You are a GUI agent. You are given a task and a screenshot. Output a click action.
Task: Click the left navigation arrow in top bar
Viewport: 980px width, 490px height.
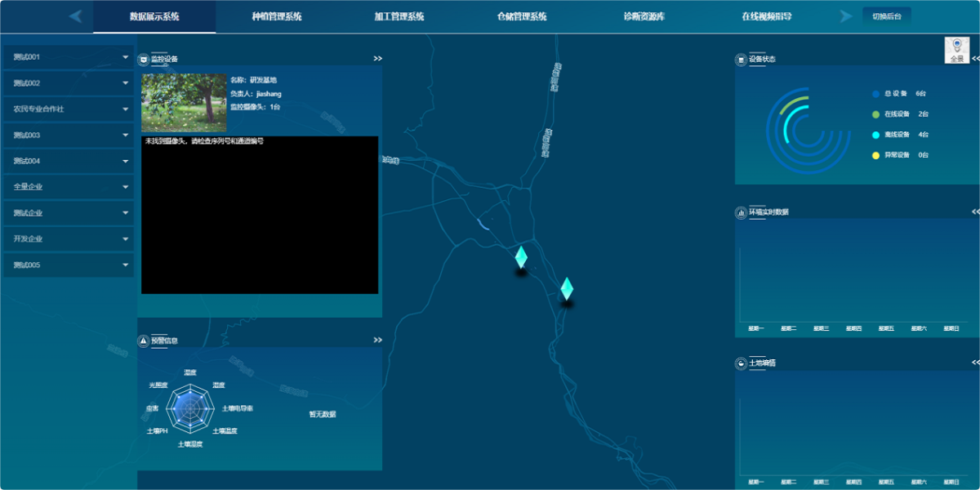pyautogui.click(x=76, y=16)
